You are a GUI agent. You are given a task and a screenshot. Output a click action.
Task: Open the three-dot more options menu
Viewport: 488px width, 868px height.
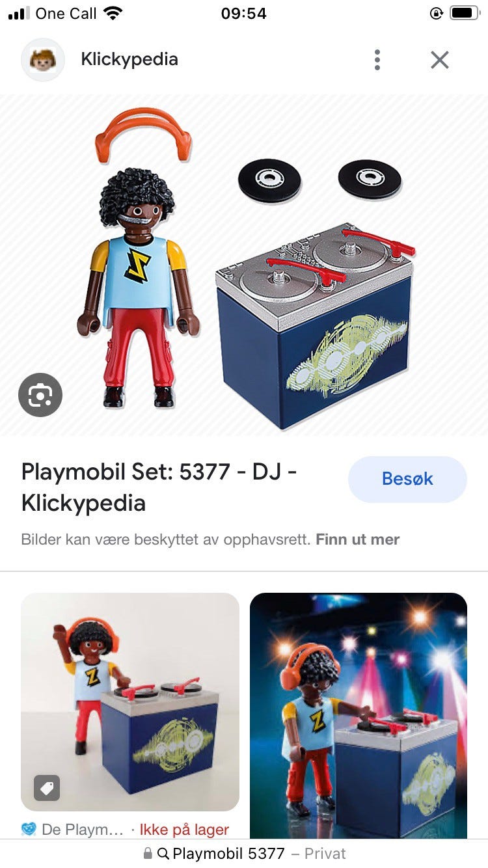point(377,60)
